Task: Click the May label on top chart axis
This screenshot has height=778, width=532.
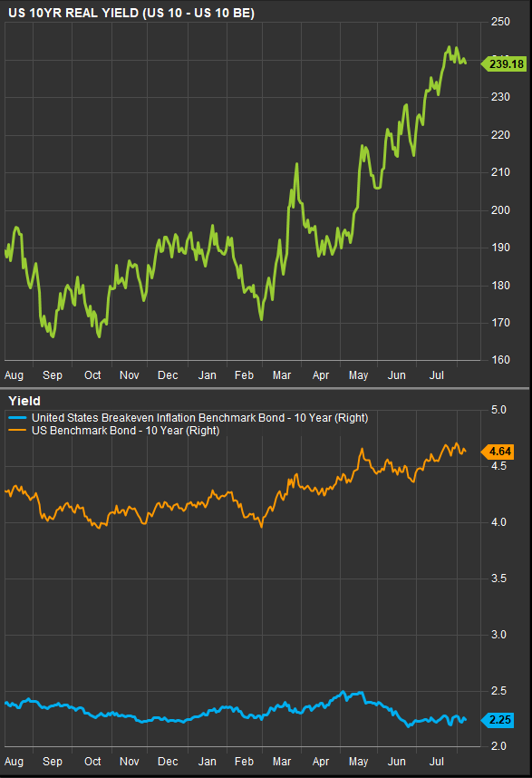Action: 358,375
